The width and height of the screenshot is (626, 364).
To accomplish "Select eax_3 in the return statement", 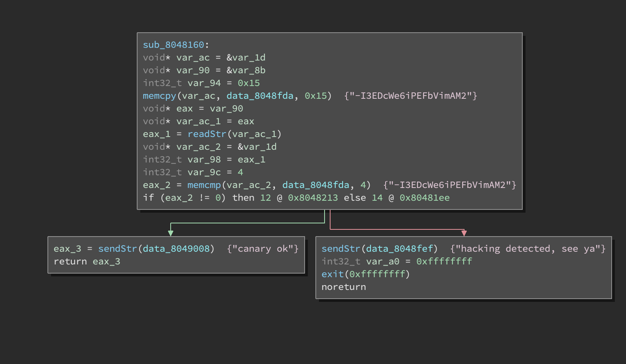I will tap(106, 262).
